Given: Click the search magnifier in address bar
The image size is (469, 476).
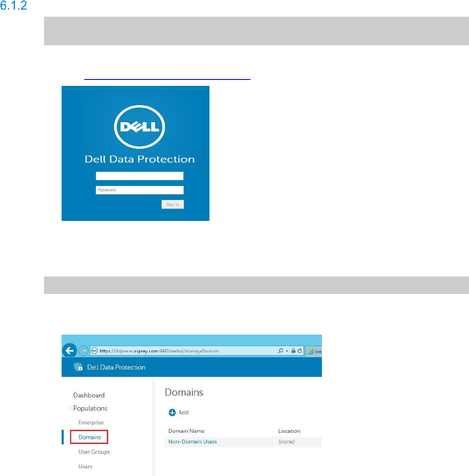Looking at the screenshot, I should tap(280, 351).
